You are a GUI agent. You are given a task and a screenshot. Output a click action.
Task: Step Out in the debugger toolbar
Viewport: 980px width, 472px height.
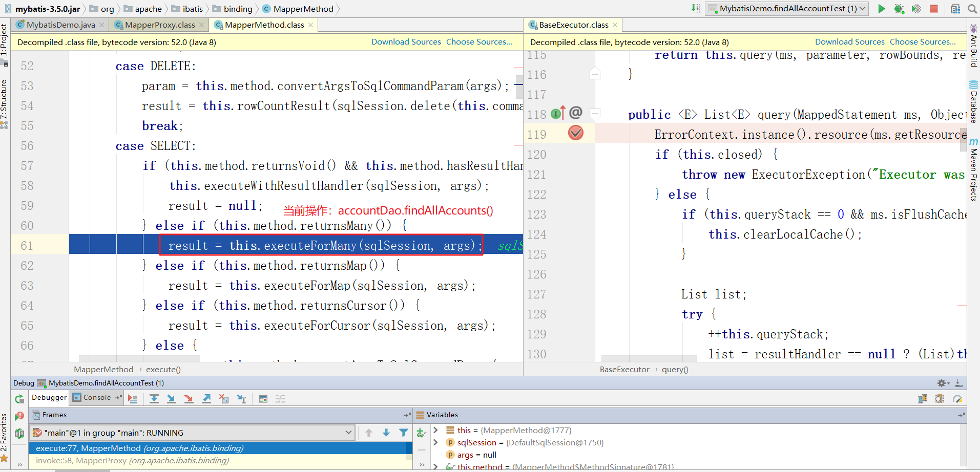[206, 399]
